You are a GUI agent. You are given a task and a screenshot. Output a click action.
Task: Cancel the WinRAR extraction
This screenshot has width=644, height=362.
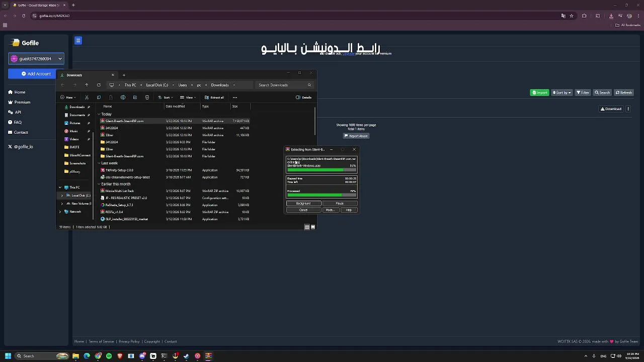(303, 210)
